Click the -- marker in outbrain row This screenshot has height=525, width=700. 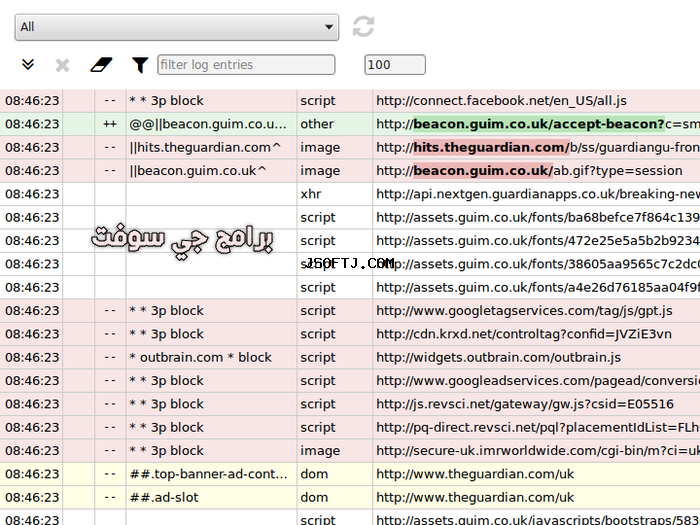(110, 358)
